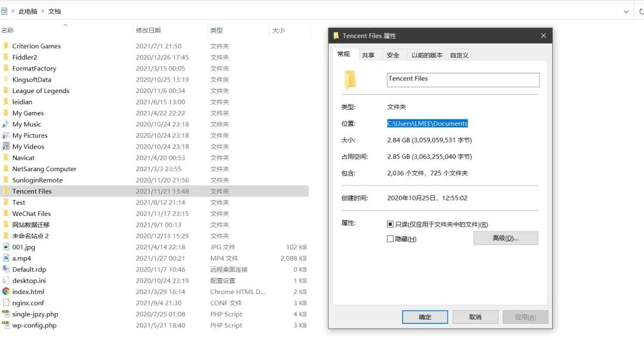Sort files by the 名称 column header
This screenshot has height=340, width=644.
(x=8, y=30)
